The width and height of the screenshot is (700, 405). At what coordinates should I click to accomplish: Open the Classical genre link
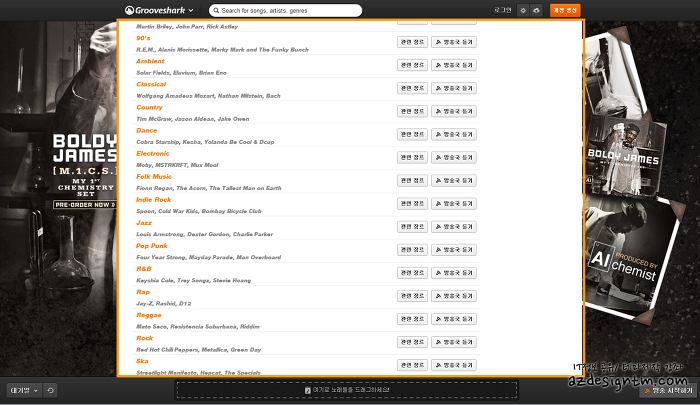pyautogui.click(x=151, y=84)
